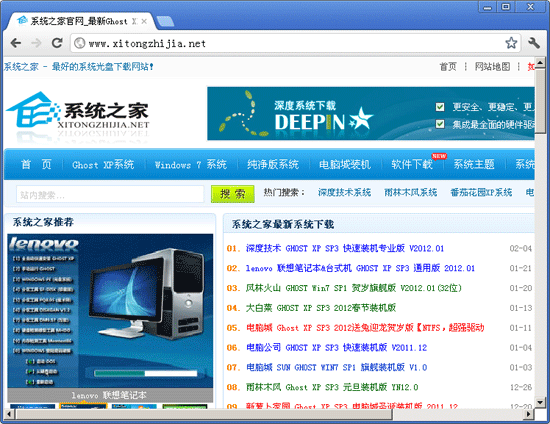This screenshot has width=550, height=424.
Task: Go back with the browser back arrow
Action: pos(16,43)
